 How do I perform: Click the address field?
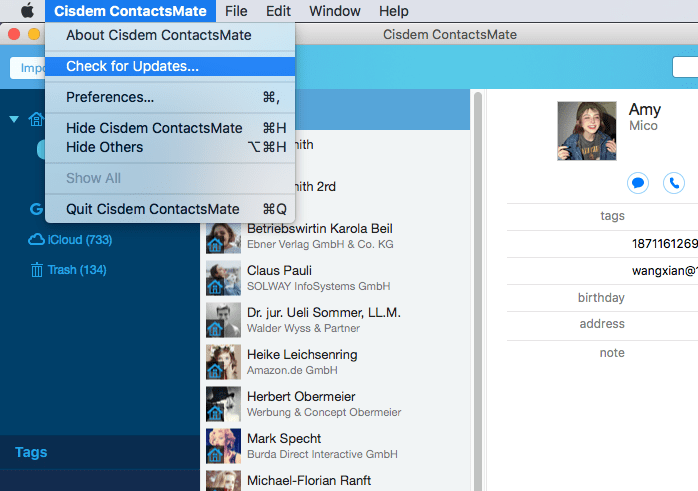tap(602, 324)
